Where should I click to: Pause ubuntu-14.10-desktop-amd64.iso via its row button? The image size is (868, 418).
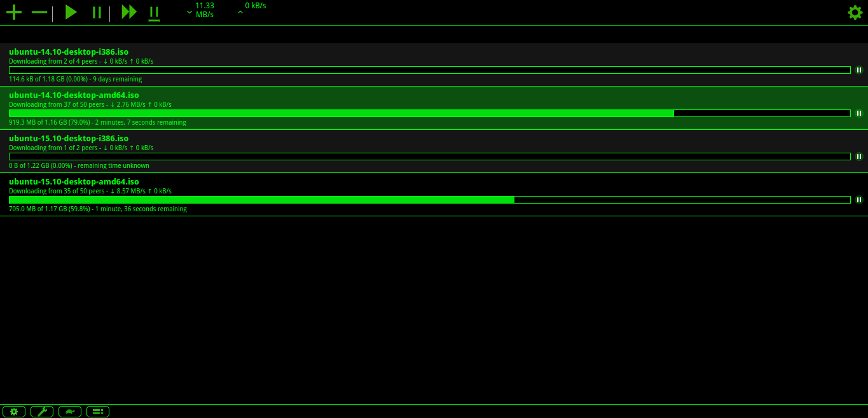(x=859, y=113)
